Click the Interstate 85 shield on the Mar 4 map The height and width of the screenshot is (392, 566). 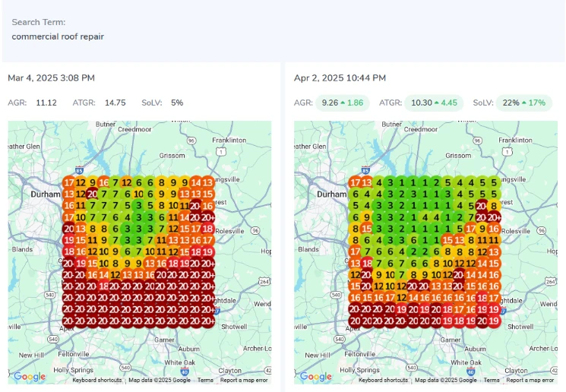(80, 170)
